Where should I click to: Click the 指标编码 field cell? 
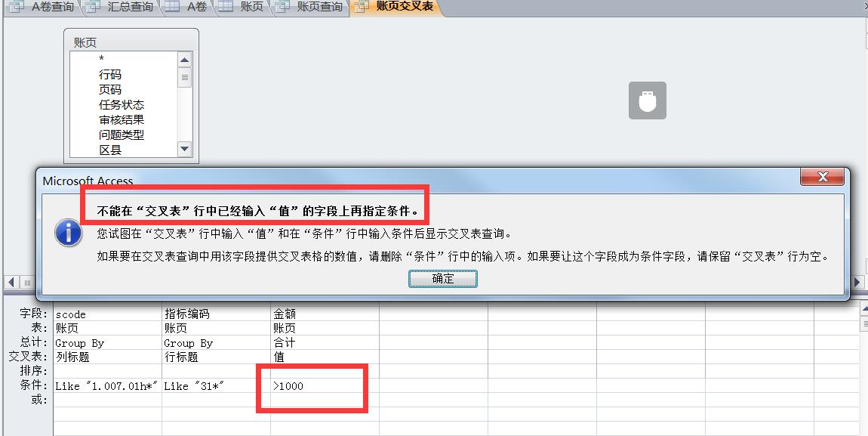click(x=216, y=314)
